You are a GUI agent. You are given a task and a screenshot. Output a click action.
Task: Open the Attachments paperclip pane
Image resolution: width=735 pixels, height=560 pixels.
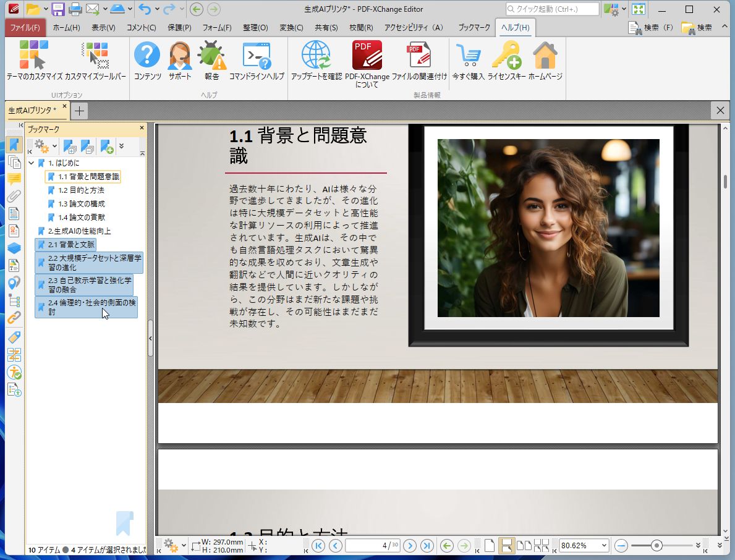(x=14, y=196)
